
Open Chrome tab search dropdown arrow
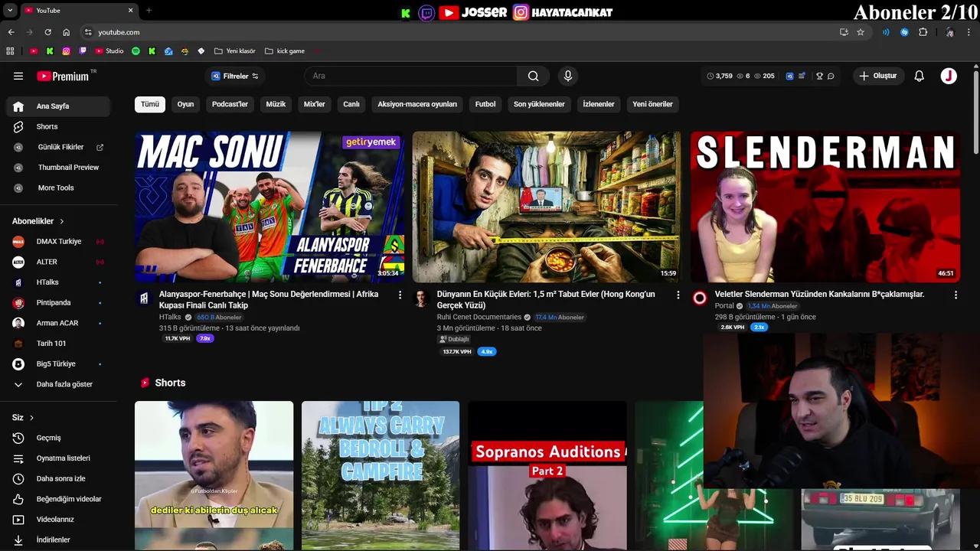point(11,10)
